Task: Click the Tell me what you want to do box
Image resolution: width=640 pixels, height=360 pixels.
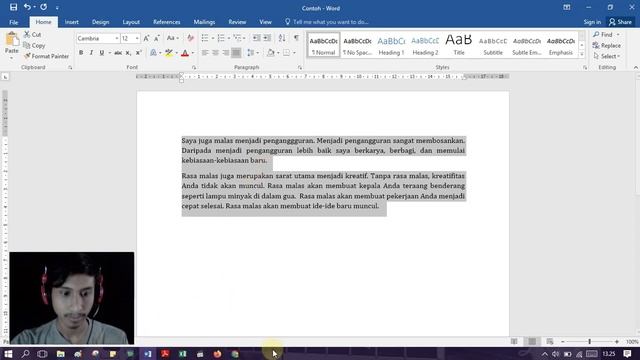Action: click(x=327, y=22)
